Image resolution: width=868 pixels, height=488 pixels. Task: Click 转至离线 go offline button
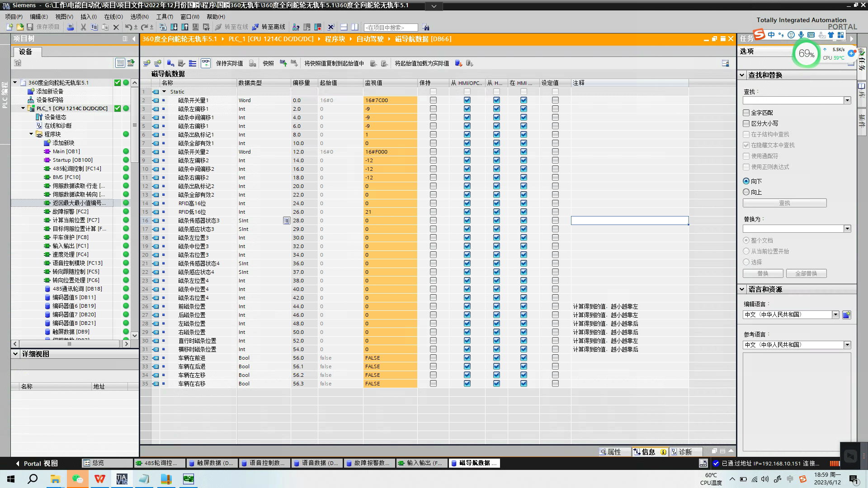(269, 27)
